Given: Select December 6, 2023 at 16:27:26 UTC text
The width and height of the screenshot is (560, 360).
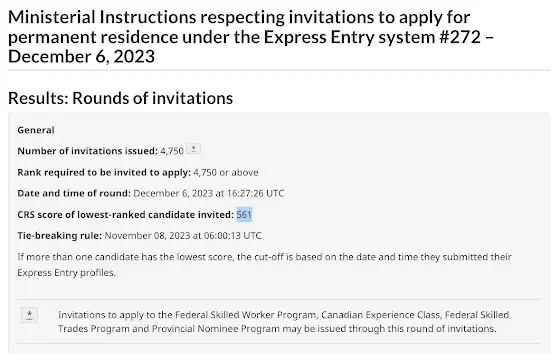Looking at the screenshot, I should [209, 193].
